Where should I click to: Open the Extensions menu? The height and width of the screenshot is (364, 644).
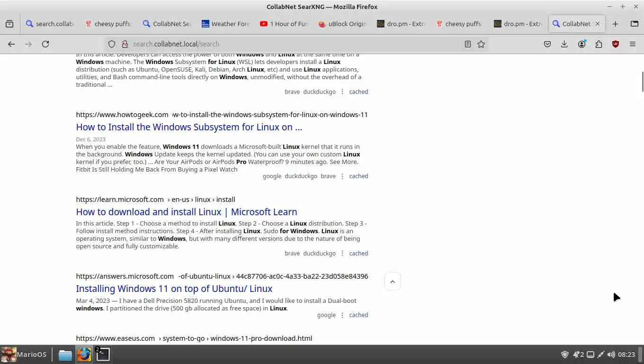tap(599, 44)
